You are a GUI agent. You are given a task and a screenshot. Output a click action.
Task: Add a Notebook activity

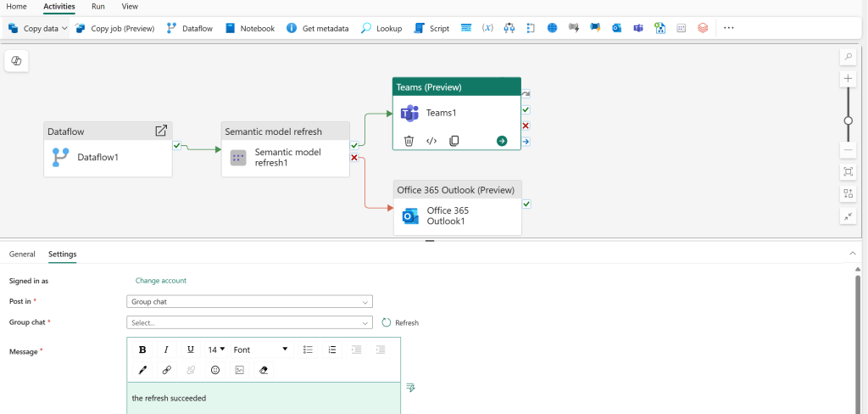click(x=250, y=28)
